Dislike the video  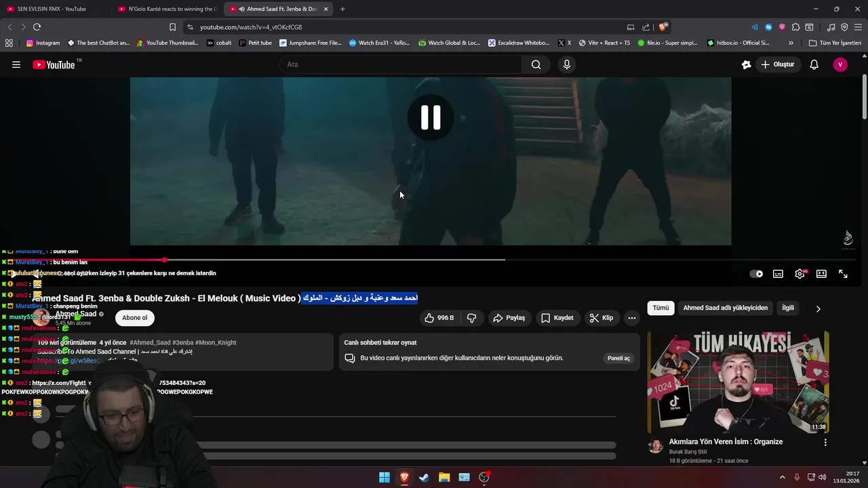472,318
